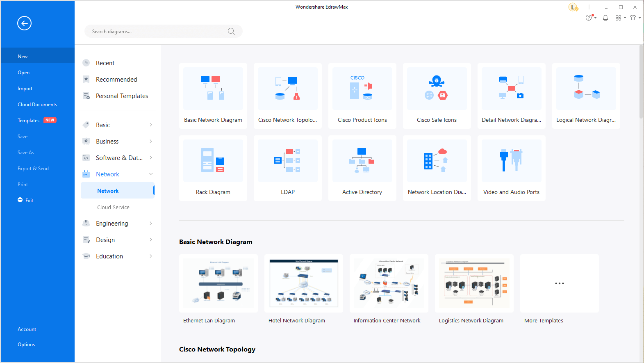The height and width of the screenshot is (363, 644).
Task: Expand the Education category chevron
Action: coord(151,256)
